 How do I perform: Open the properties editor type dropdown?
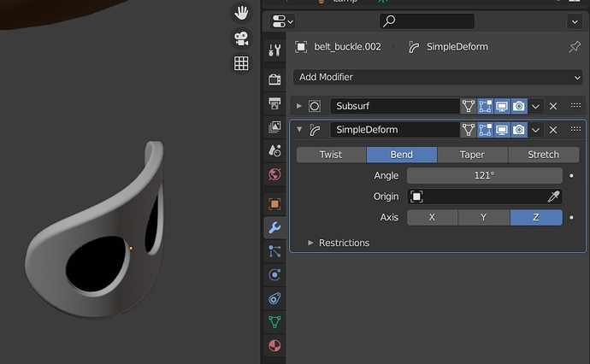coord(282,21)
